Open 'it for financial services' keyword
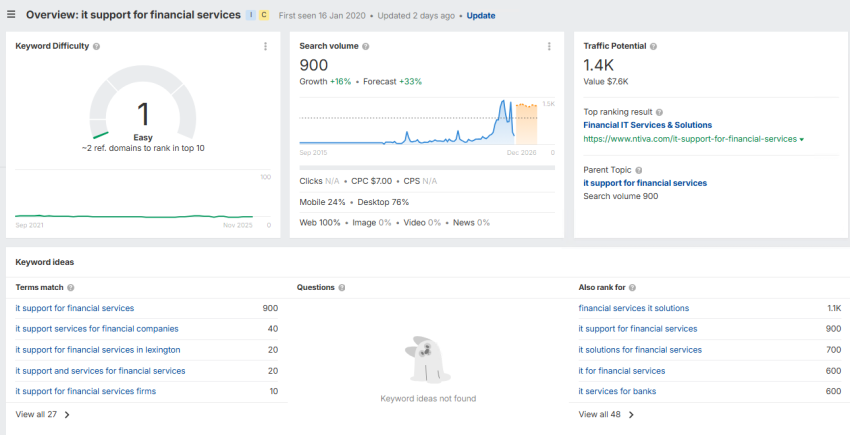The height and width of the screenshot is (435, 850). pos(622,371)
